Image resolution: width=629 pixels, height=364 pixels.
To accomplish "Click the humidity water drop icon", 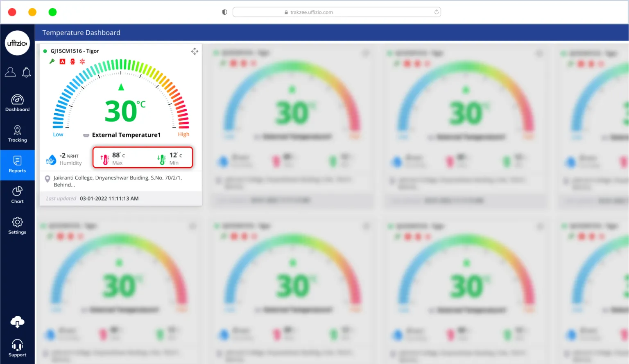I will click(x=51, y=160).
